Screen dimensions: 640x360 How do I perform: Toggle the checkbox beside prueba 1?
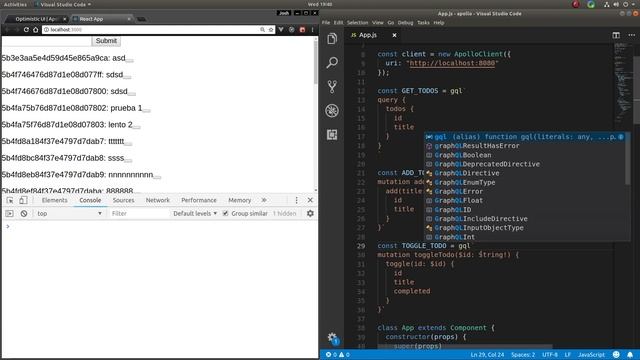coord(147,110)
